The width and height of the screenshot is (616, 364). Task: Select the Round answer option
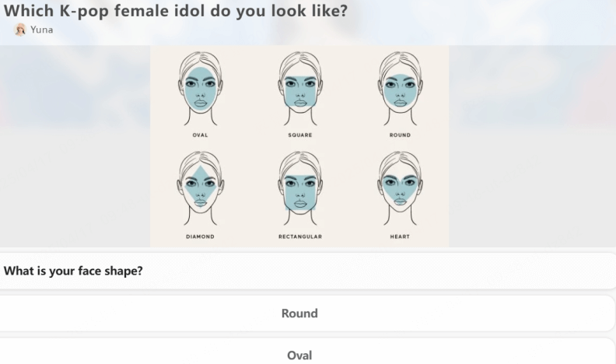pos(299,313)
